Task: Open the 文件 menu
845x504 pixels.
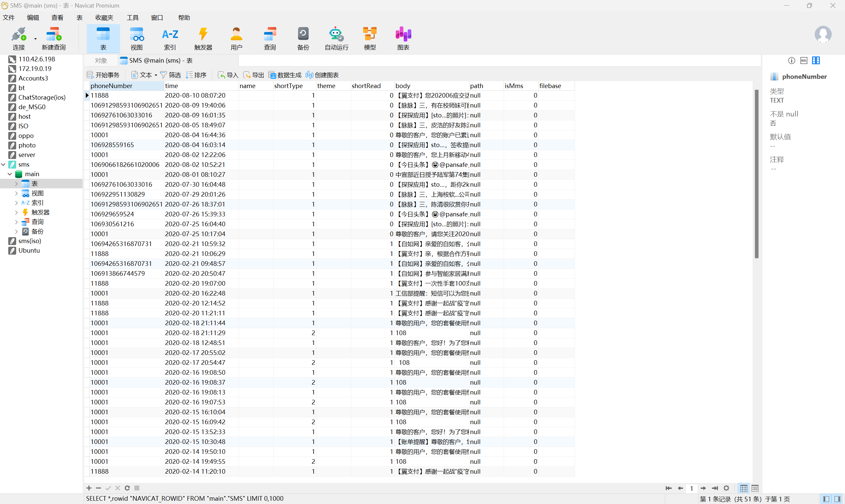Action: (9, 18)
